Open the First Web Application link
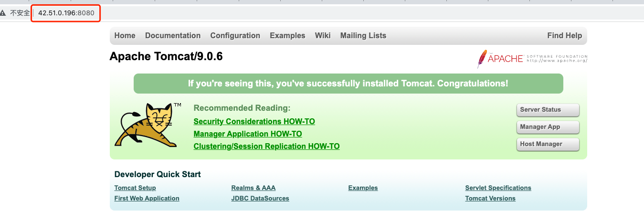Viewport: 644px width, 211px height. click(147, 198)
